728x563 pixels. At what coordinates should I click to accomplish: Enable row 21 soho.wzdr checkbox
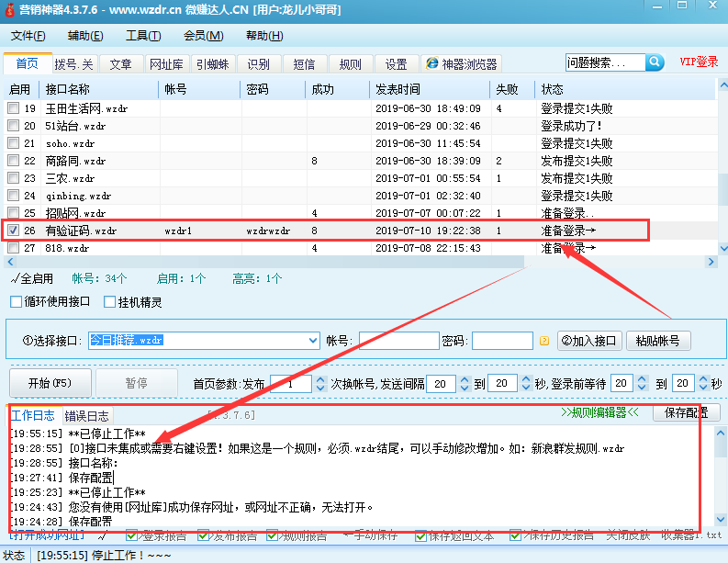14,142
